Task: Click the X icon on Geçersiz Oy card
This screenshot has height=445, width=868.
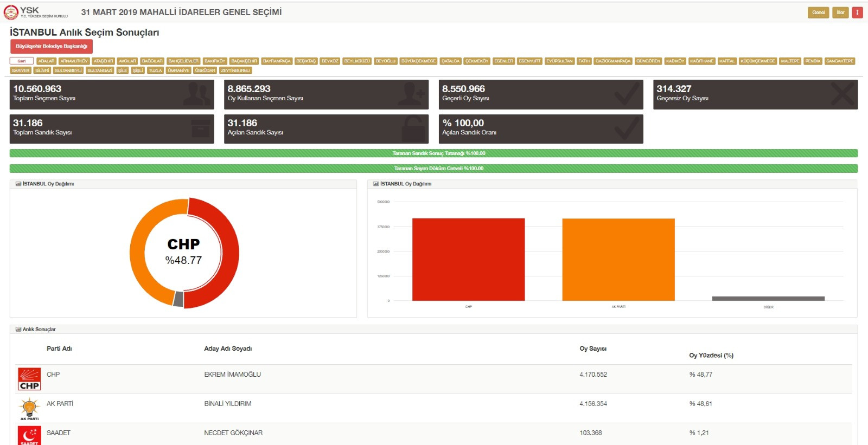Action: [x=841, y=94]
